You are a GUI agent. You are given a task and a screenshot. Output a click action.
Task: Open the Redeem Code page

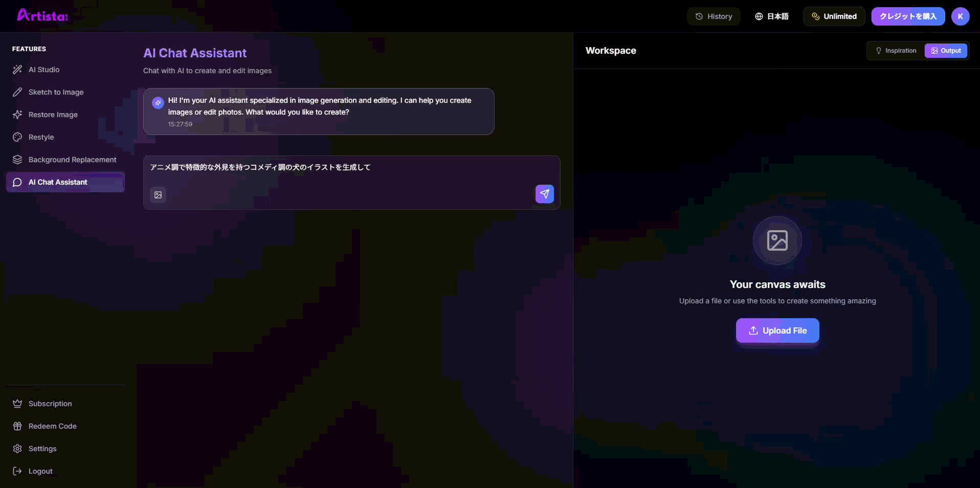pos(52,426)
